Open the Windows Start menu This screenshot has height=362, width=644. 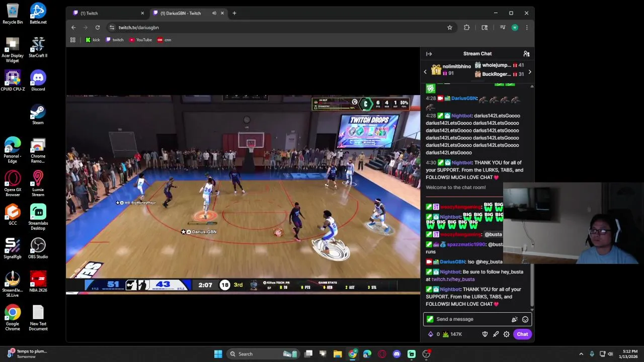pyautogui.click(x=218, y=354)
